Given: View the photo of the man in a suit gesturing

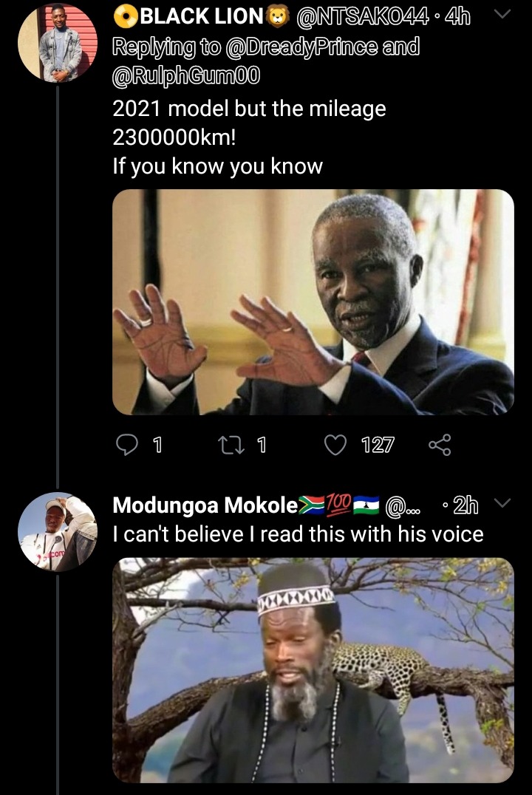Looking at the screenshot, I should click(313, 302).
